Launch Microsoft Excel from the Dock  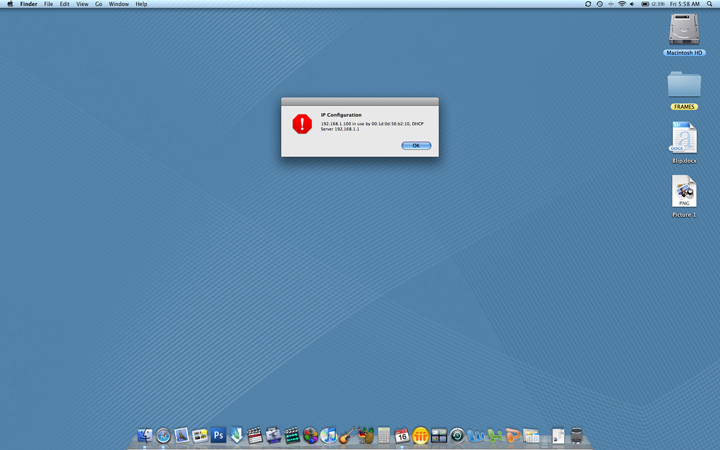point(494,435)
